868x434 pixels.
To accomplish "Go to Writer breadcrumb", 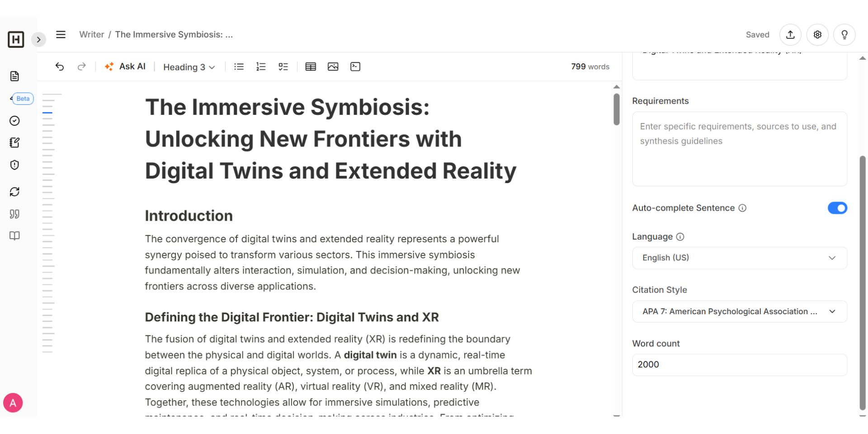I will [x=92, y=34].
